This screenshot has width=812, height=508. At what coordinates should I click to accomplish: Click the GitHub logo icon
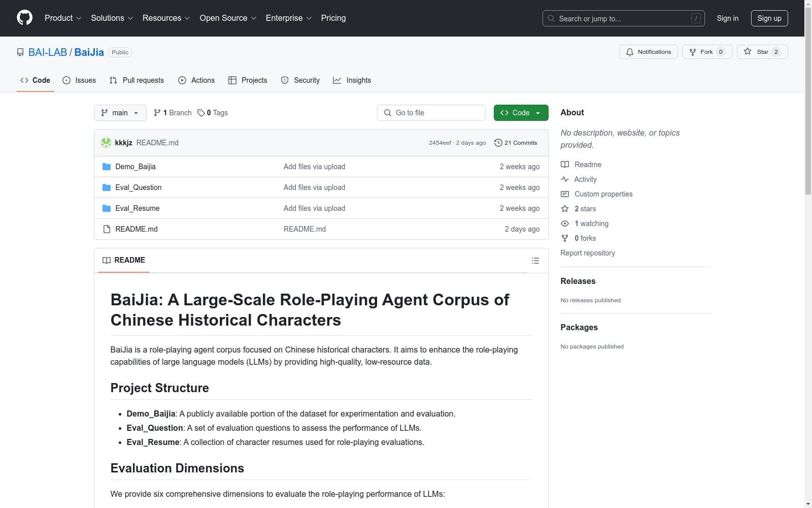point(24,18)
